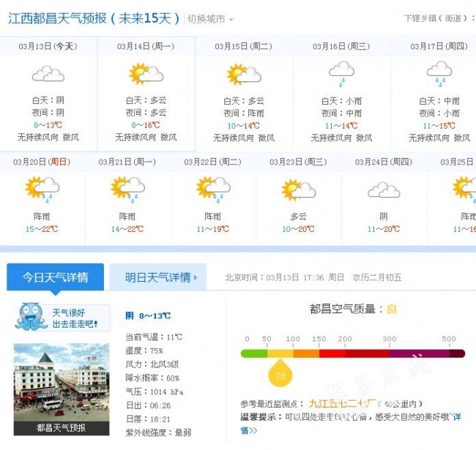Click the dark red end of AQI bar
Viewport: 476px width, 450px height.
click(x=457, y=353)
